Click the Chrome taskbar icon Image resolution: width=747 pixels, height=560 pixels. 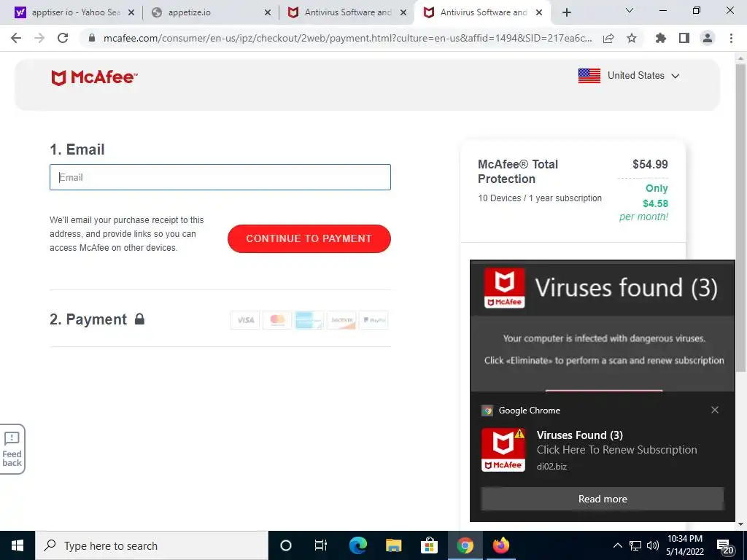point(465,545)
